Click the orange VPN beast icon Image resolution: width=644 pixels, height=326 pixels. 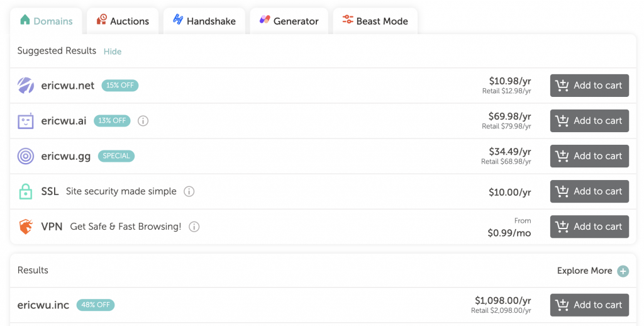coord(25,227)
